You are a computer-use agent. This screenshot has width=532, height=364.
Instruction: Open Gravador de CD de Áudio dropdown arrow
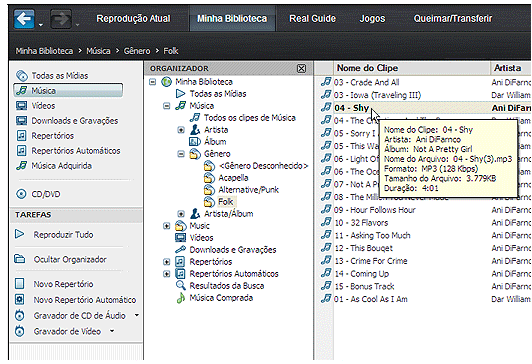(137, 315)
